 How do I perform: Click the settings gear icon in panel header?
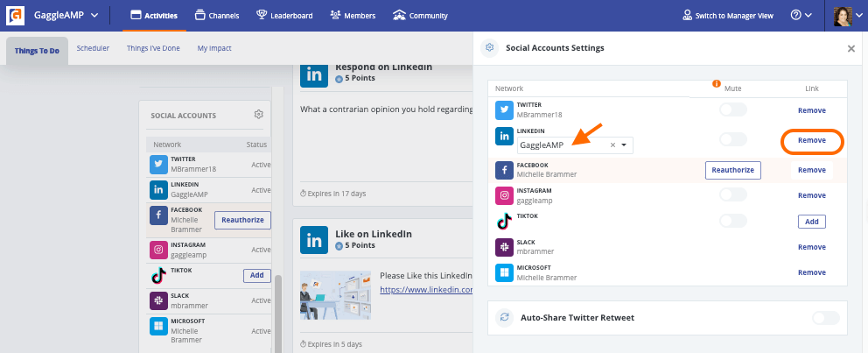tap(489, 48)
